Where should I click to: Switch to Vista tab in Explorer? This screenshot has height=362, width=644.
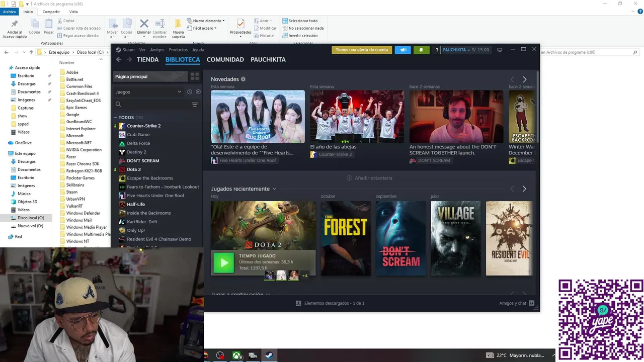tap(73, 12)
